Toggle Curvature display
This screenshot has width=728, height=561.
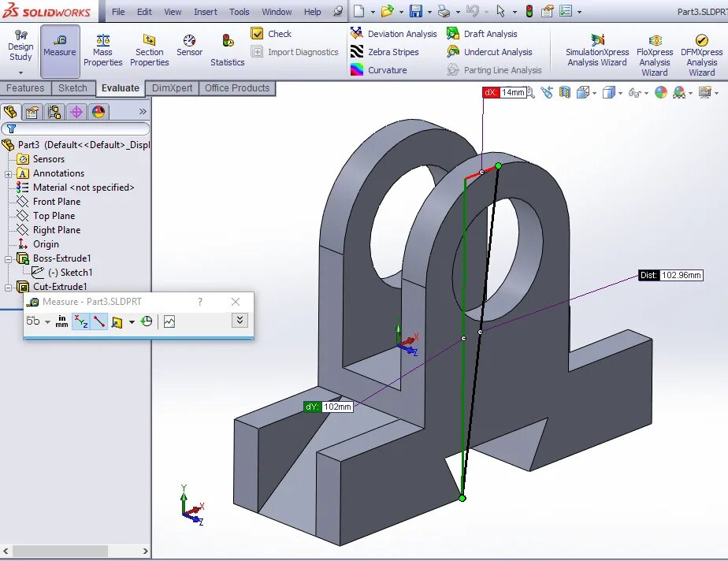378,69
